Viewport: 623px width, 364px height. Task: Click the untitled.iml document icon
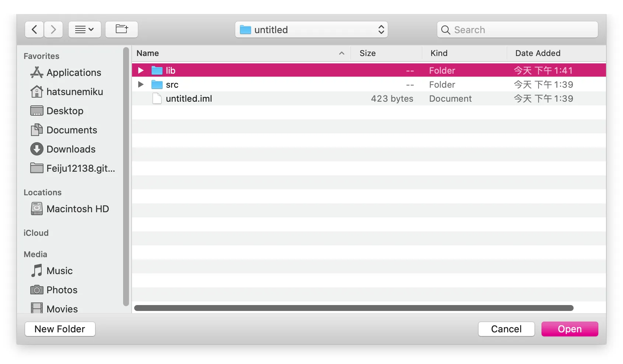157,98
